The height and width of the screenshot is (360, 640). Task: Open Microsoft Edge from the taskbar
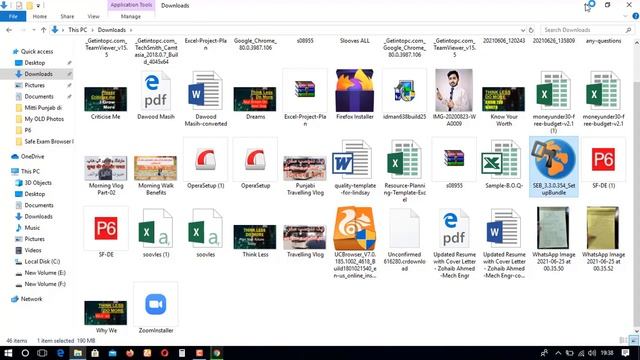tap(60, 353)
